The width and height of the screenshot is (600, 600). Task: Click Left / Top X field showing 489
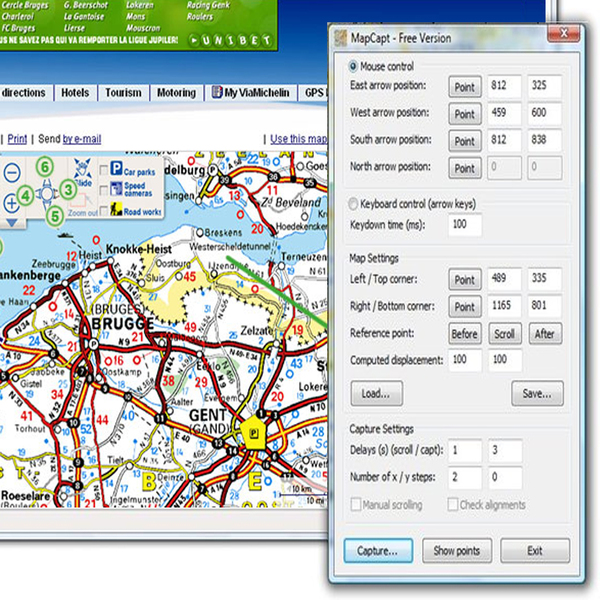(x=505, y=279)
